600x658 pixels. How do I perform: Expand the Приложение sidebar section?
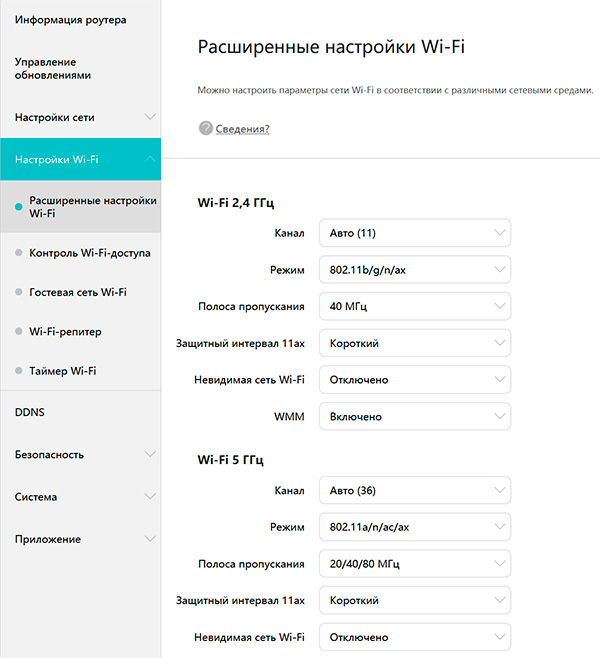[150, 539]
